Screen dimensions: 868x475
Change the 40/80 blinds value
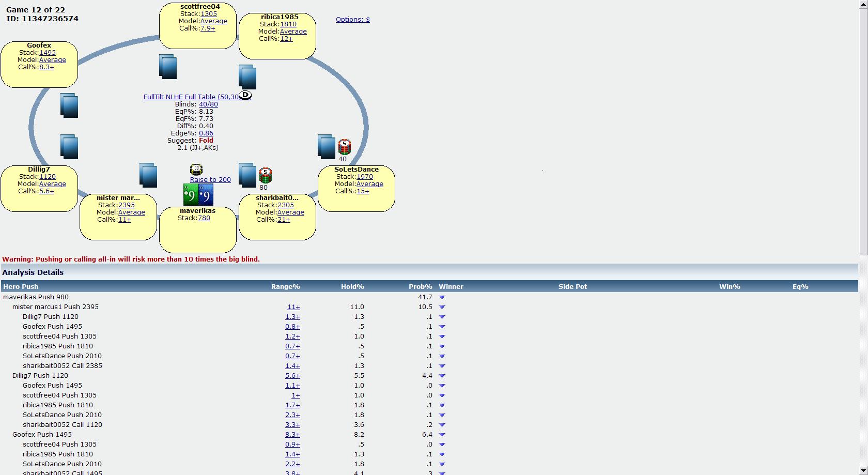click(x=208, y=104)
